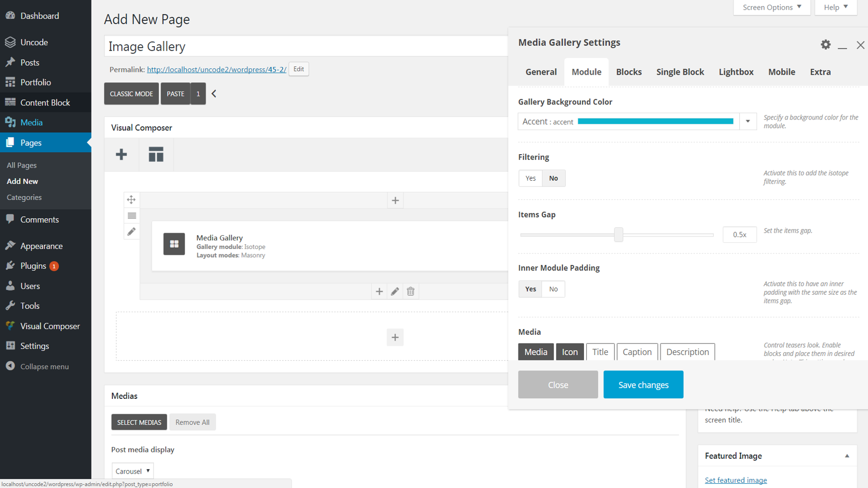Set Inner Module Padding to No
868x488 pixels.
(554, 289)
